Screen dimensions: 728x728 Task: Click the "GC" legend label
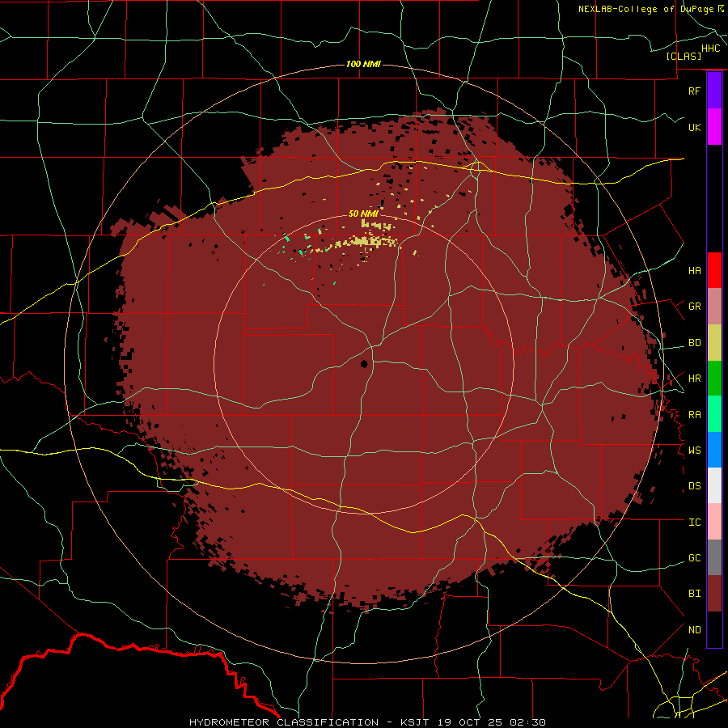[x=694, y=558]
